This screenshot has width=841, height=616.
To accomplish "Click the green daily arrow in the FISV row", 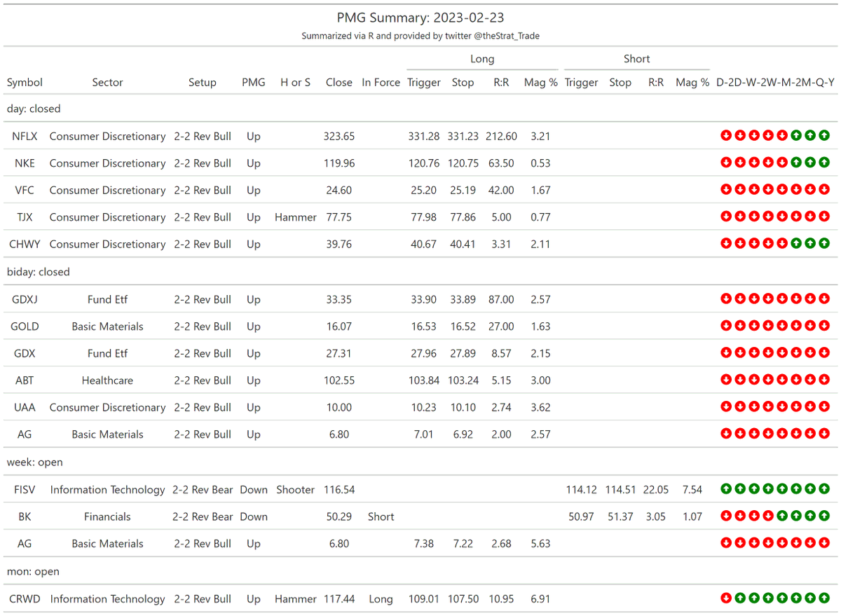I will (726, 490).
